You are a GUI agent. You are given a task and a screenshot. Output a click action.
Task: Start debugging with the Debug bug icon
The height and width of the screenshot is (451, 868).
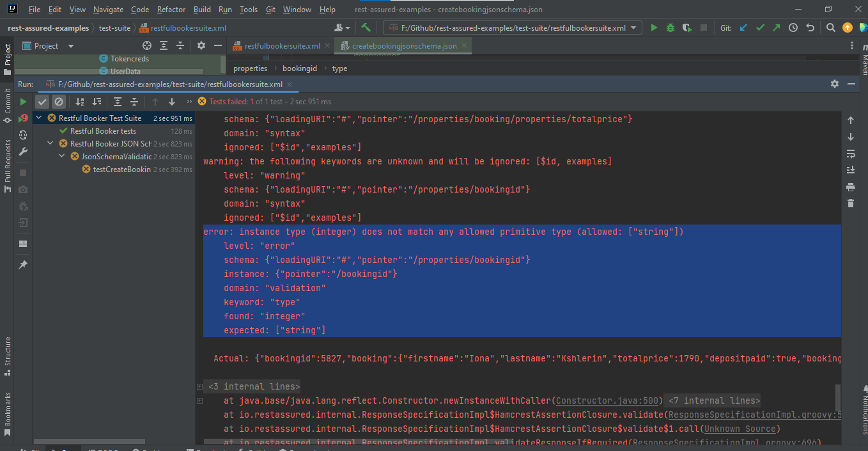669,28
